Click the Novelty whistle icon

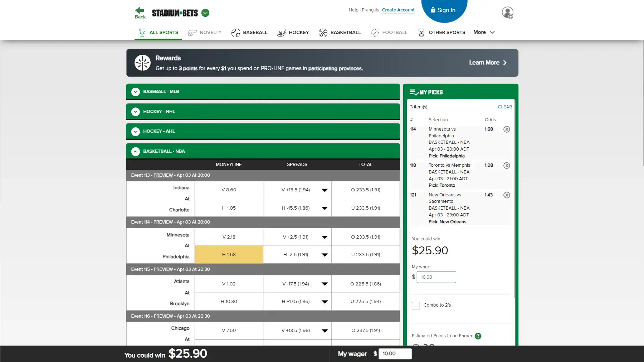(192, 33)
